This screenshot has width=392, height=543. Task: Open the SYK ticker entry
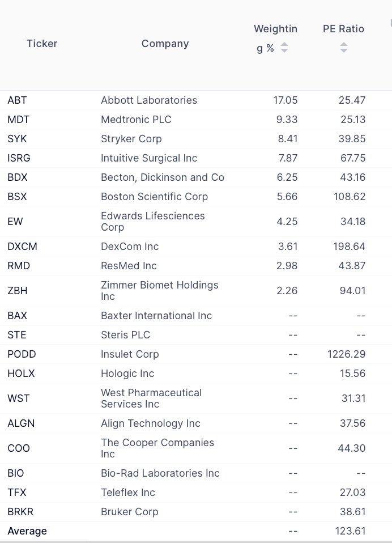click(17, 139)
